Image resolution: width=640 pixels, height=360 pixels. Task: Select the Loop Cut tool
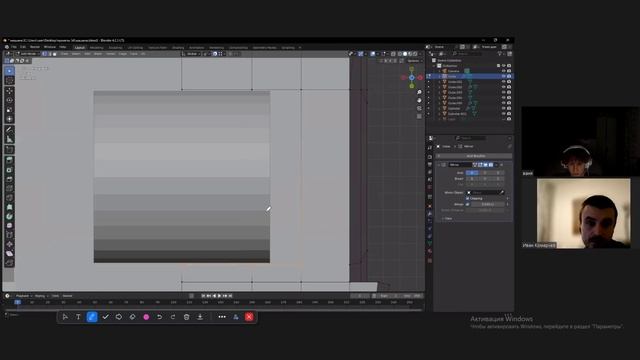pyautogui.click(x=9, y=188)
